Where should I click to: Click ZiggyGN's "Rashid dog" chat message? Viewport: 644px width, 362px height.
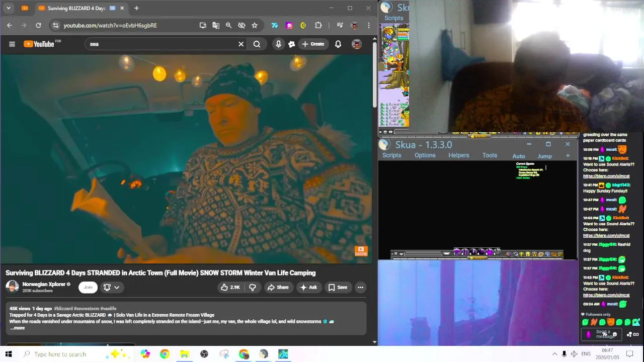pos(606,247)
